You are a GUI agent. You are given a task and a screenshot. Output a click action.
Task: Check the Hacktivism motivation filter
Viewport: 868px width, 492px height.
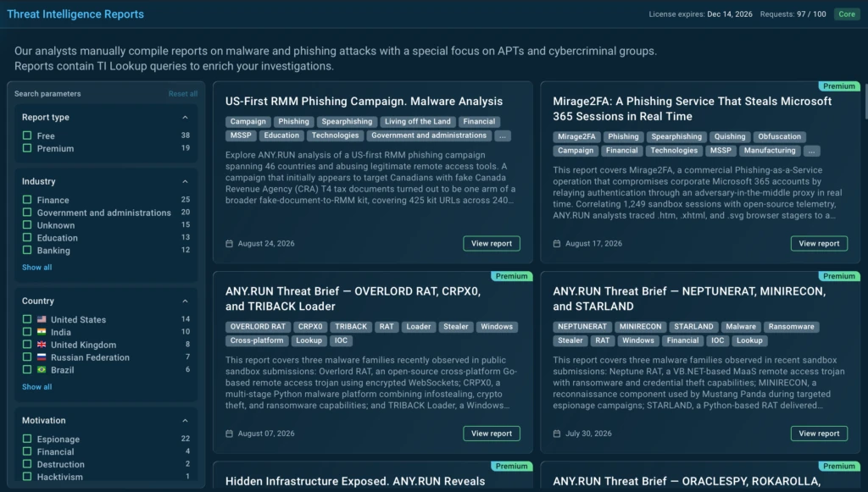(x=26, y=477)
